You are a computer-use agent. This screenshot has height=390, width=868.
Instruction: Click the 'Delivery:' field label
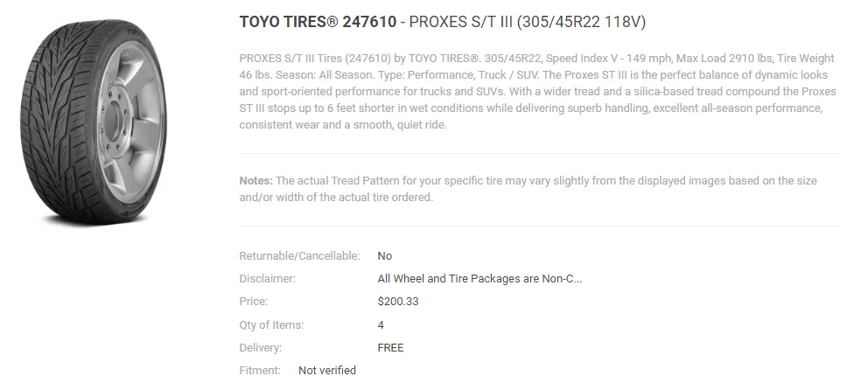click(260, 348)
